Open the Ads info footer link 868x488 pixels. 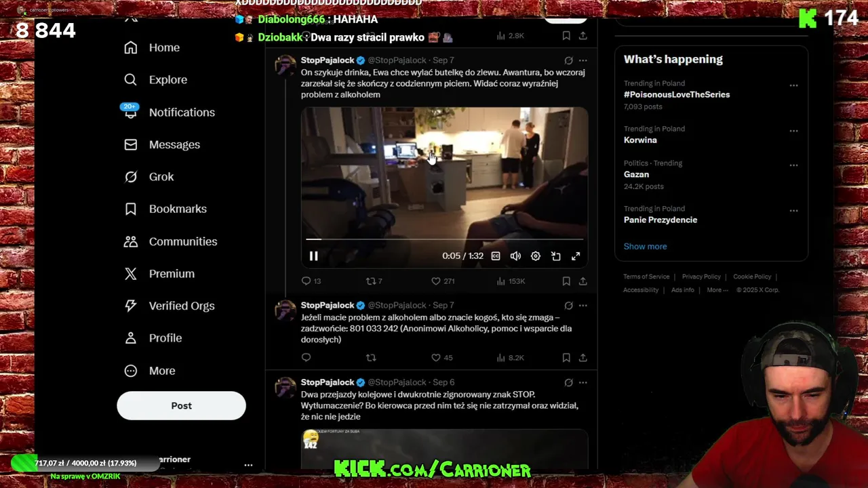(x=683, y=290)
